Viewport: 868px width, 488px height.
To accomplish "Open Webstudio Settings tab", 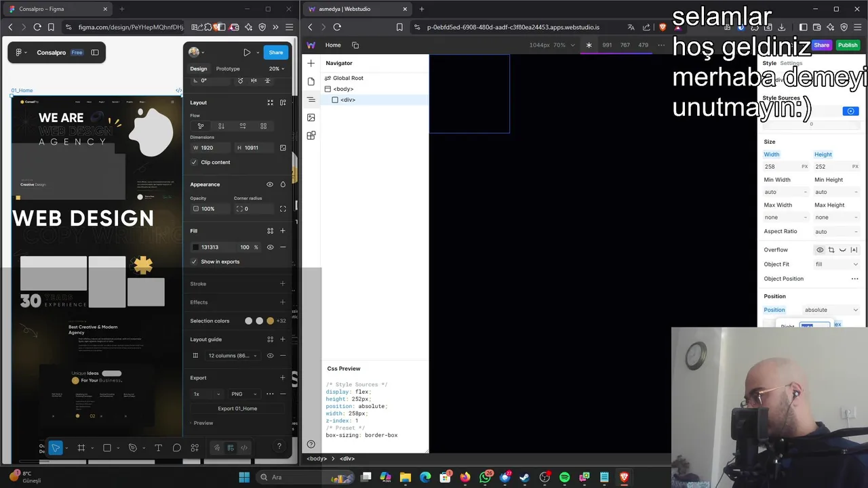I will 791,63.
